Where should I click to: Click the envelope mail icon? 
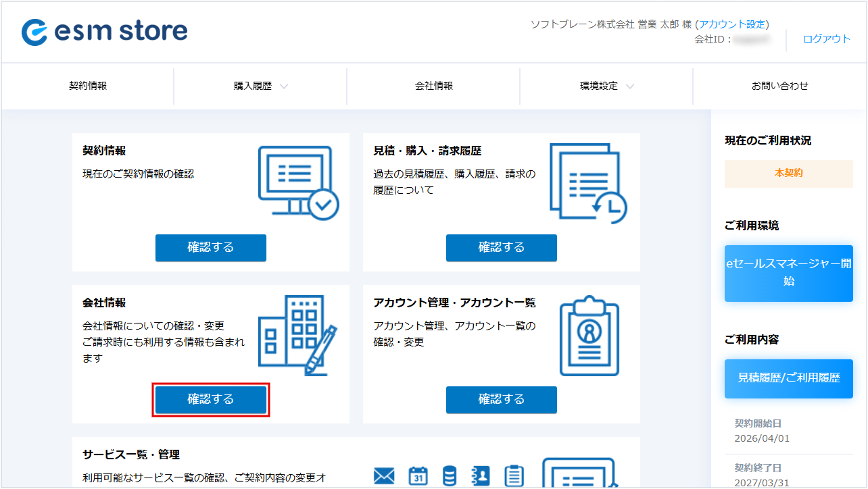pos(384,476)
